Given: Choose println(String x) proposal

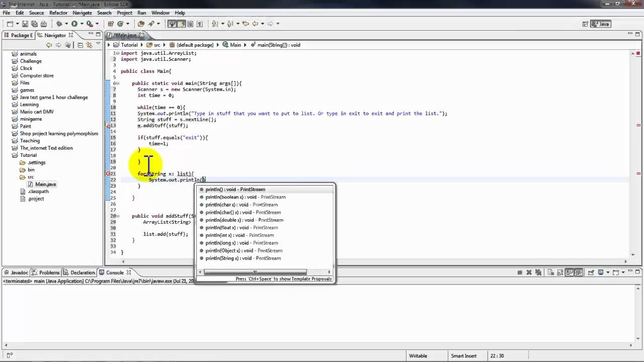Looking at the screenshot, I should pyautogui.click(x=243, y=258).
